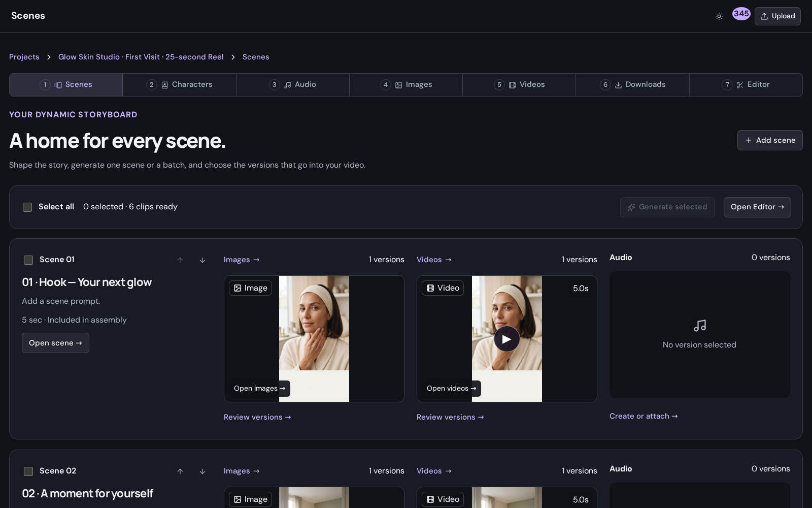Tick the Scene 02 checkbox
The height and width of the screenshot is (508, 812).
coord(28,471)
